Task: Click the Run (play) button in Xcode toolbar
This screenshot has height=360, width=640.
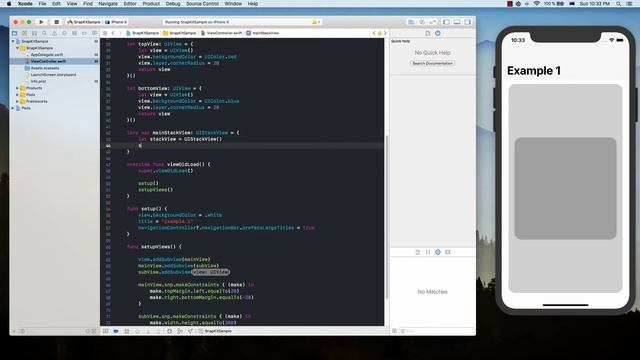Action: point(41,22)
